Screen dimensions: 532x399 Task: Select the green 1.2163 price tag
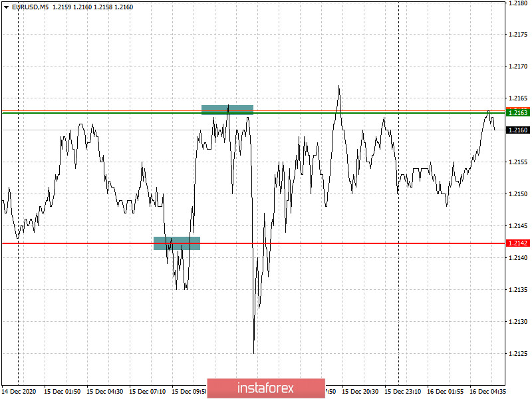pyautogui.click(x=518, y=112)
